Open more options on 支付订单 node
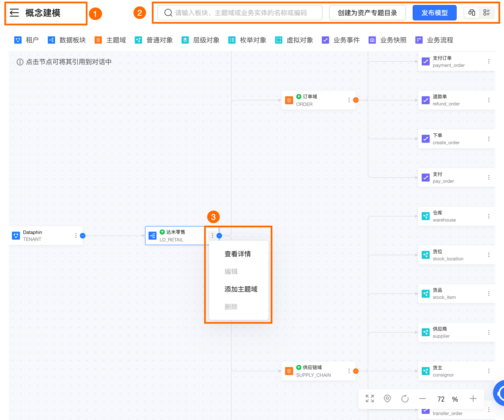The width and height of the screenshot is (504, 420). coord(489,61)
